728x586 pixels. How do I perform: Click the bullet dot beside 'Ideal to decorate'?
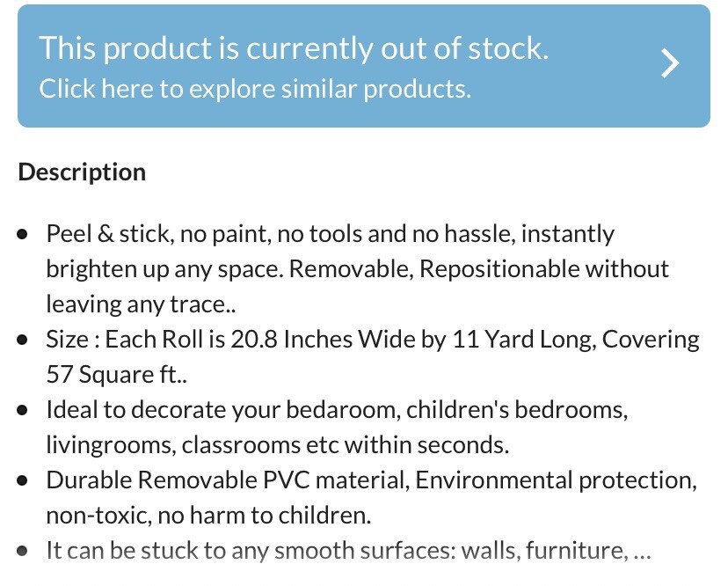pyautogui.click(x=22, y=410)
